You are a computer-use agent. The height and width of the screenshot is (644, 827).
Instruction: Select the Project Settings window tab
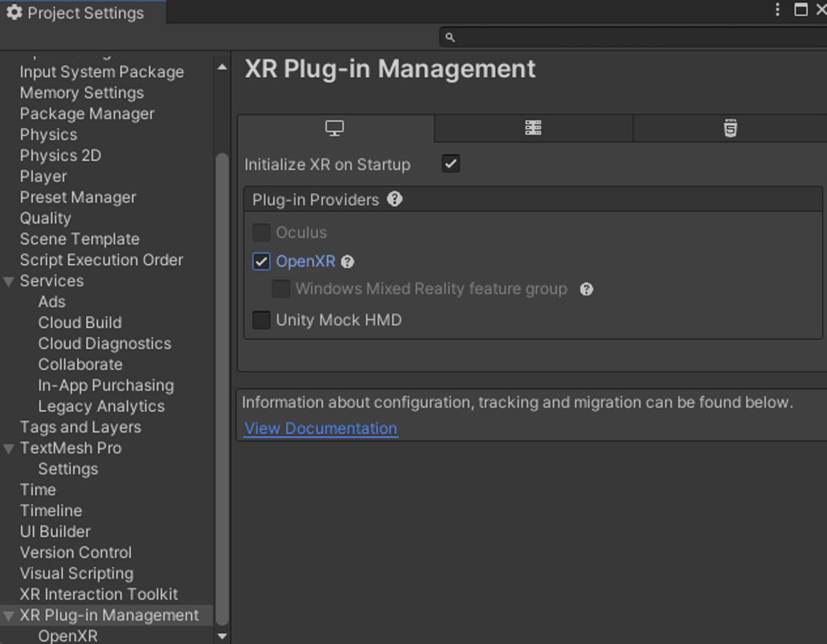(83, 12)
